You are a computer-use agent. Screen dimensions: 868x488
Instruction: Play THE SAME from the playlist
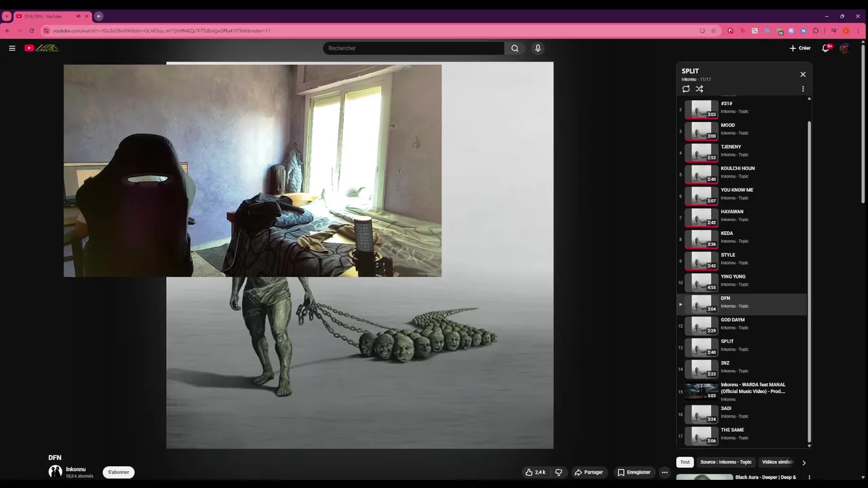(x=743, y=435)
